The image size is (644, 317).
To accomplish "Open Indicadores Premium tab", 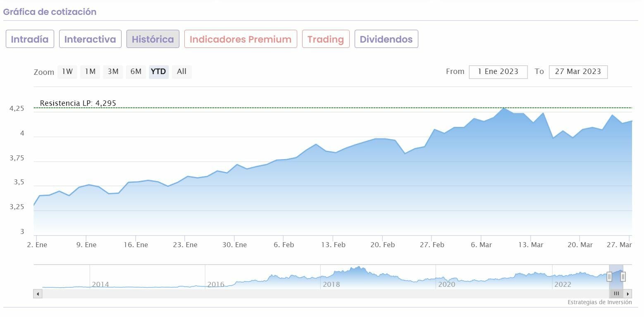I will point(241,39).
